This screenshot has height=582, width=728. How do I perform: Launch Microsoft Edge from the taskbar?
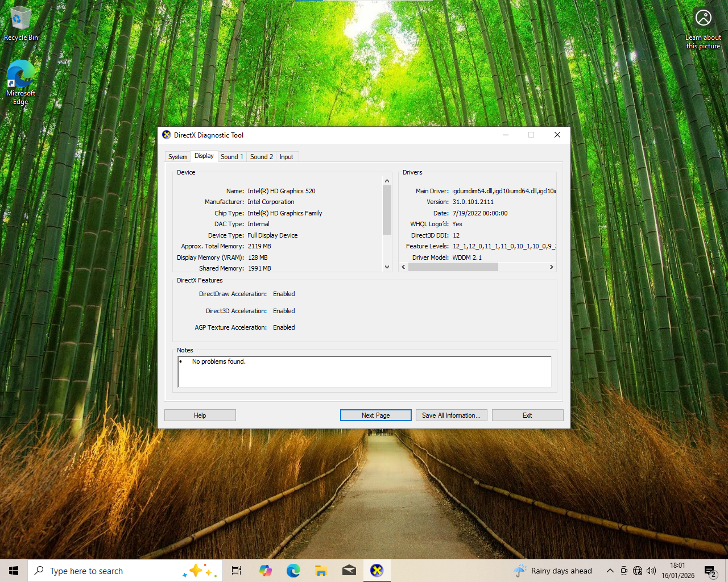tap(293, 571)
